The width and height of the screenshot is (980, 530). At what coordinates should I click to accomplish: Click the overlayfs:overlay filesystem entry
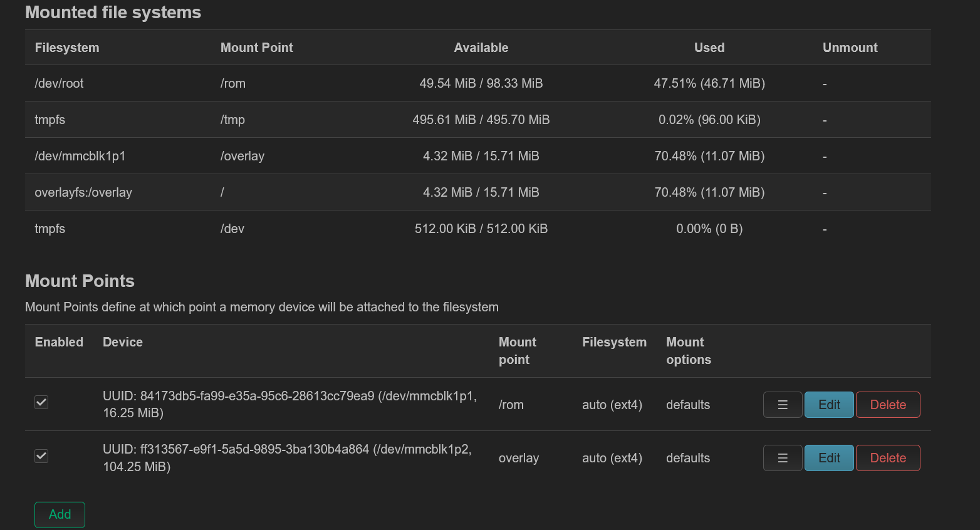coord(83,192)
